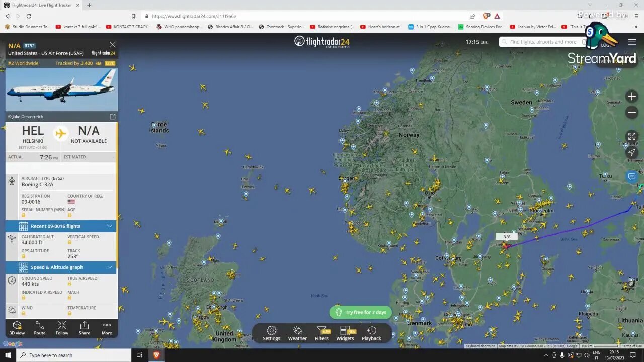Open the Brave Rewards triangle icon

click(x=497, y=16)
